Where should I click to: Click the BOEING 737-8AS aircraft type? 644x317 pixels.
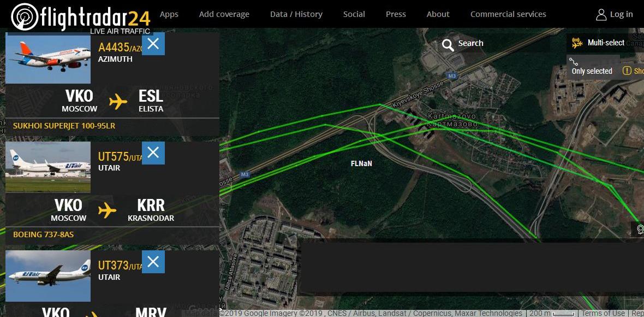pos(44,235)
